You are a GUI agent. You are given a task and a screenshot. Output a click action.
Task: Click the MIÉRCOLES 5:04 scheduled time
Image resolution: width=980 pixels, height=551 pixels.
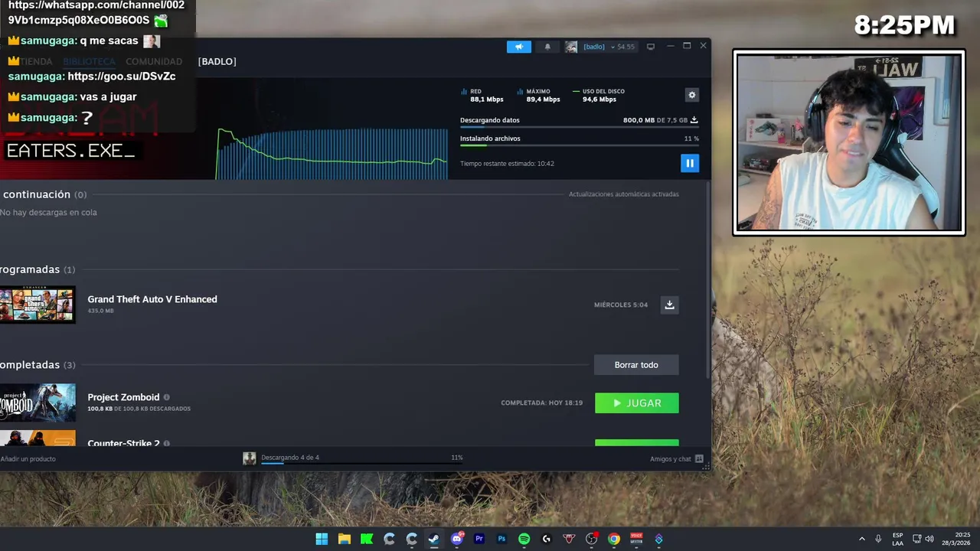621,305
